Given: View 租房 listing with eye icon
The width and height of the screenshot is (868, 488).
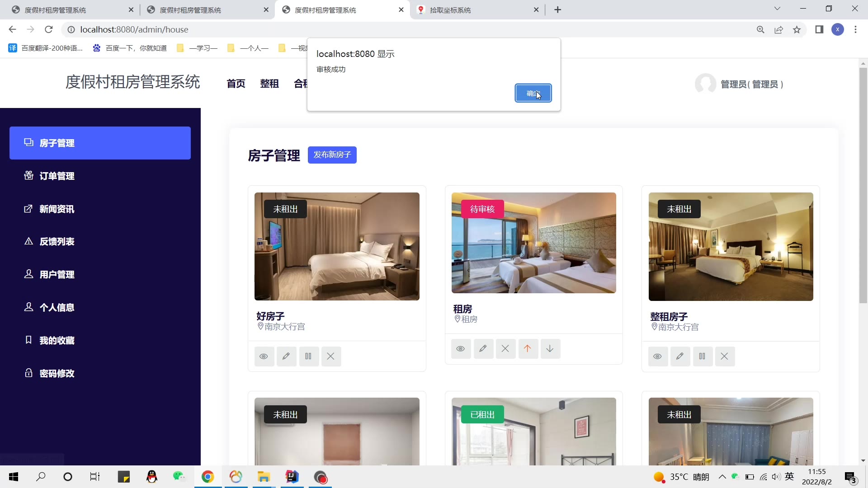Looking at the screenshot, I should click(461, 349).
